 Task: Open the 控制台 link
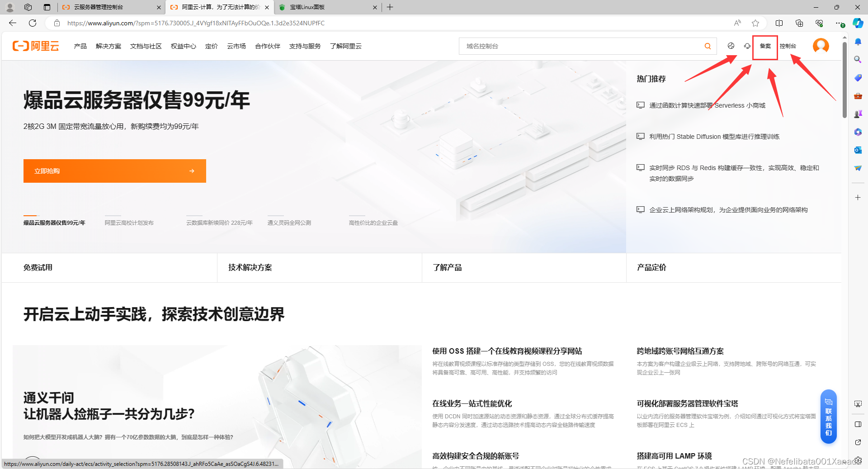tap(788, 46)
